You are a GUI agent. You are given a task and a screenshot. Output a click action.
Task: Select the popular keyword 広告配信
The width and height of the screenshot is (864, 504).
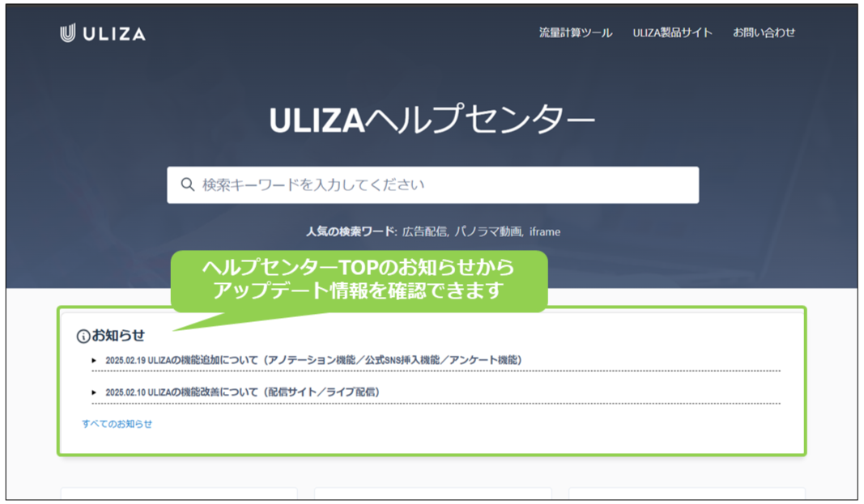[424, 231]
